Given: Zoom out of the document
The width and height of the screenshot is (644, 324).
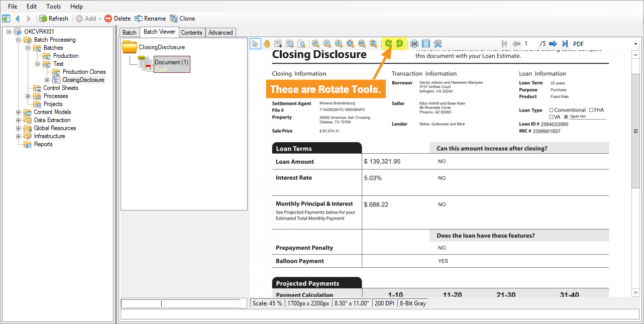Looking at the screenshot, I should pos(327,44).
